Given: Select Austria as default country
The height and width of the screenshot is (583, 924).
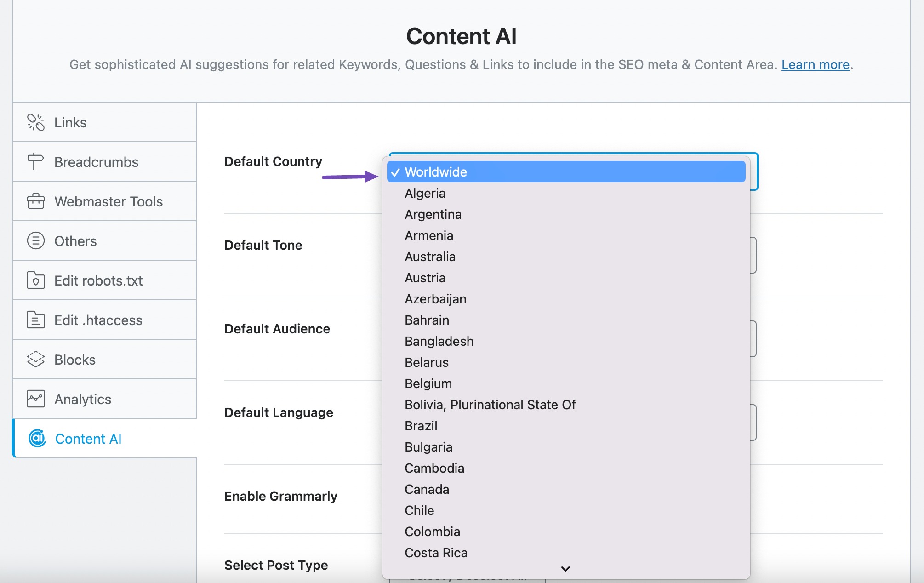Looking at the screenshot, I should tap(566, 278).
